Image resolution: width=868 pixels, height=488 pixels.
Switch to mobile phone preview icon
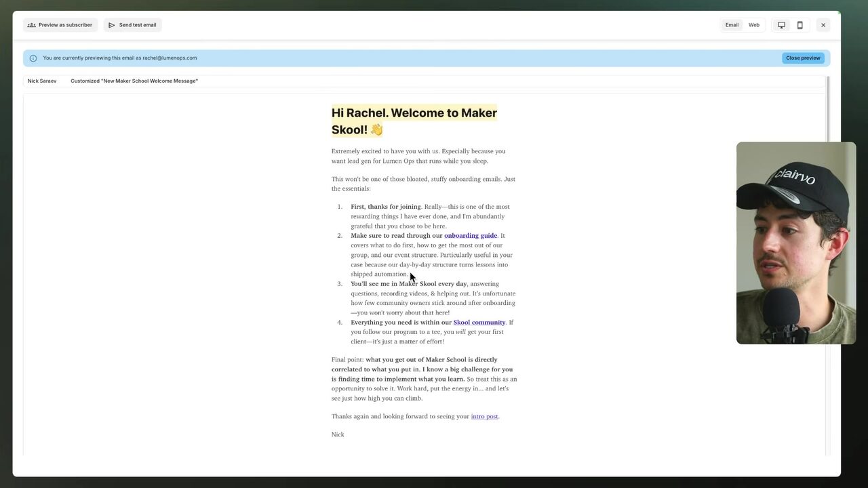[x=800, y=25]
